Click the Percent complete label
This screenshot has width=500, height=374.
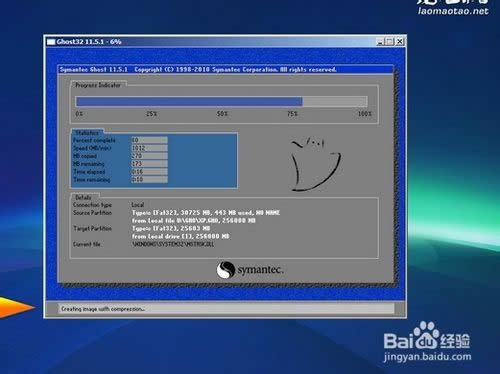94,140
